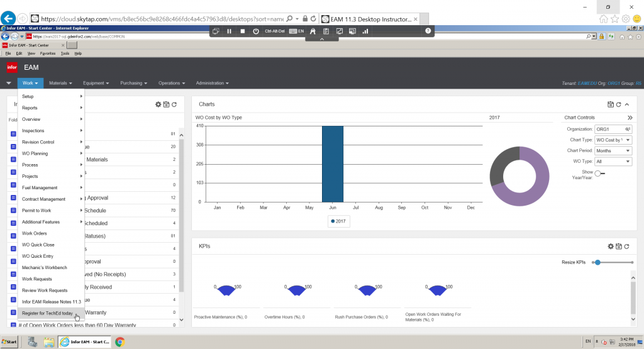Open the inner IE Favorites menu
The width and height of the screenshot is (644, 349).
[48, 53]
